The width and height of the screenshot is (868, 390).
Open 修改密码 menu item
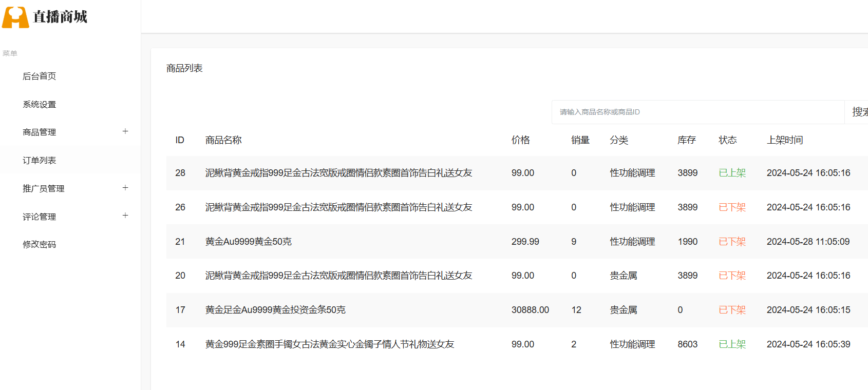point(40,245)
